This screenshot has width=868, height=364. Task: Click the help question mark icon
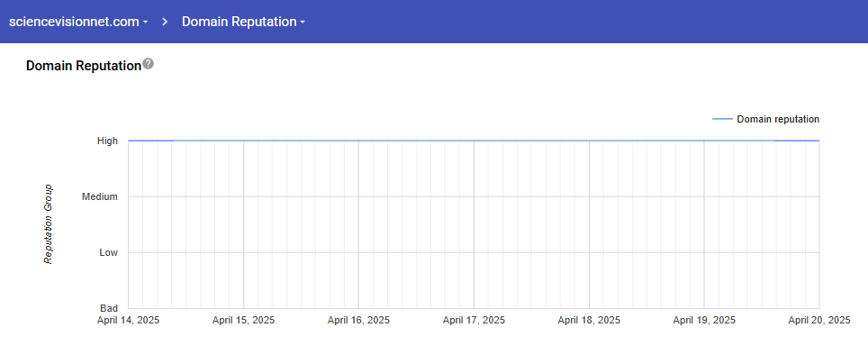click(x=149, y=64)
